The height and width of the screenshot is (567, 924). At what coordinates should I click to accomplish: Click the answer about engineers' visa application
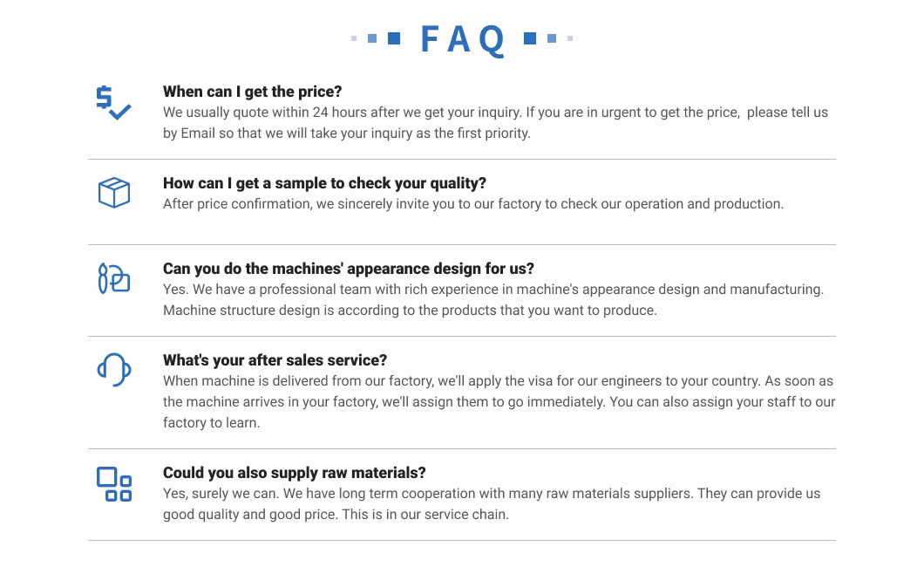(499, 402)
